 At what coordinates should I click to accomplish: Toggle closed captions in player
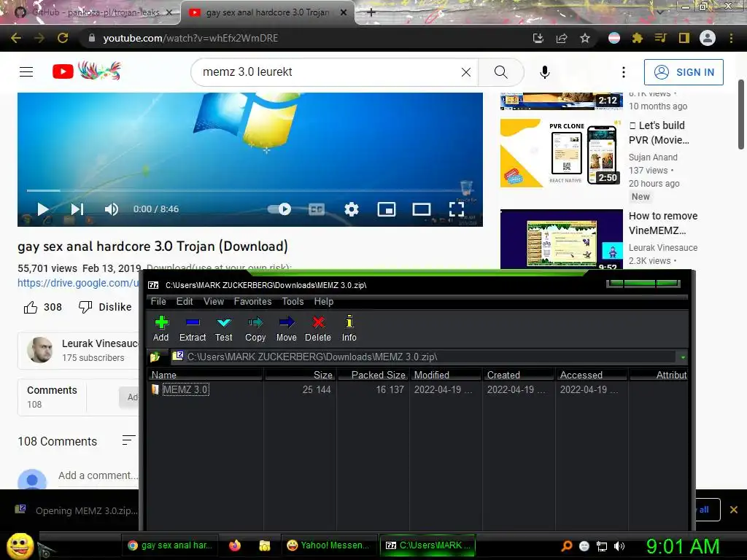[317, 209]
